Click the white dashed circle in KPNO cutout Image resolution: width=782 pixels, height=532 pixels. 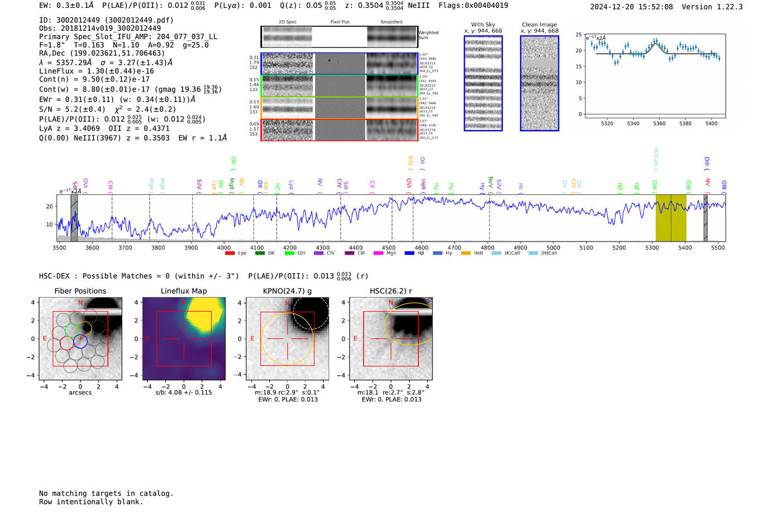[x=311, y=314]
